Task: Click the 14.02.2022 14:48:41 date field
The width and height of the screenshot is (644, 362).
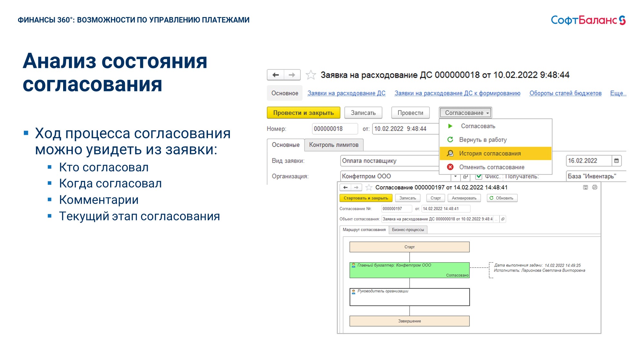Action: tap(446, 209)
